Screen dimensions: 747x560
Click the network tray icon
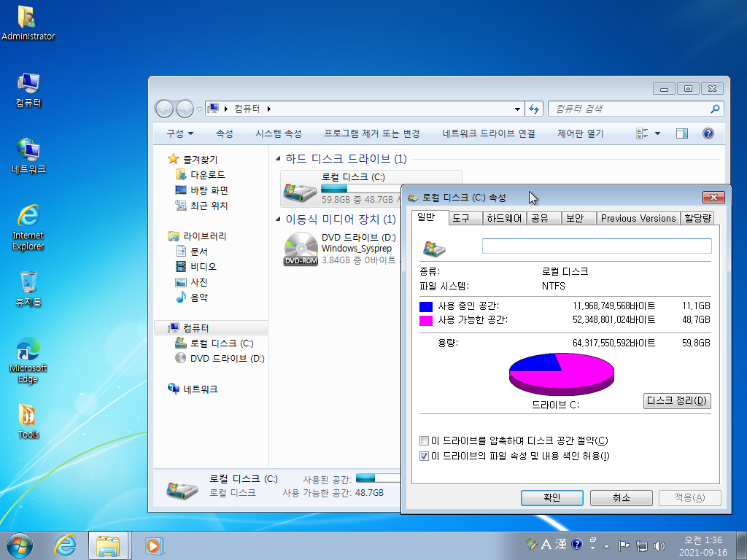[x=642, y=545]
